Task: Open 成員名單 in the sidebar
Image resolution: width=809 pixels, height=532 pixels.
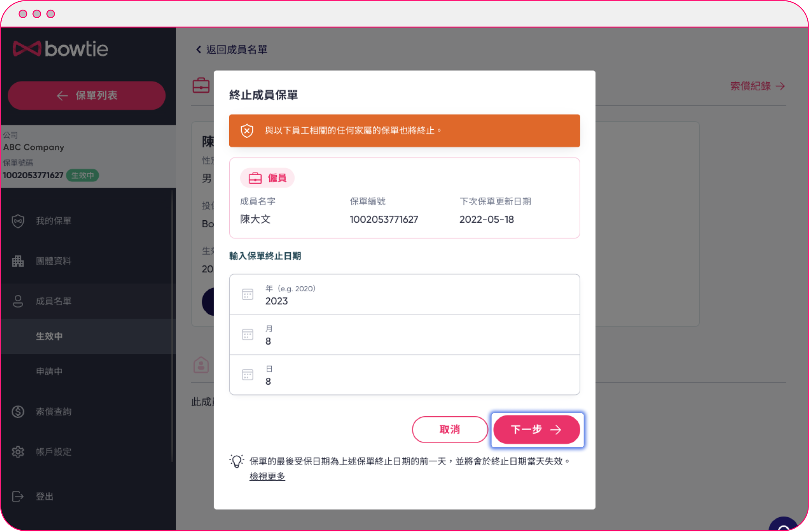Action: pos(54,301)
